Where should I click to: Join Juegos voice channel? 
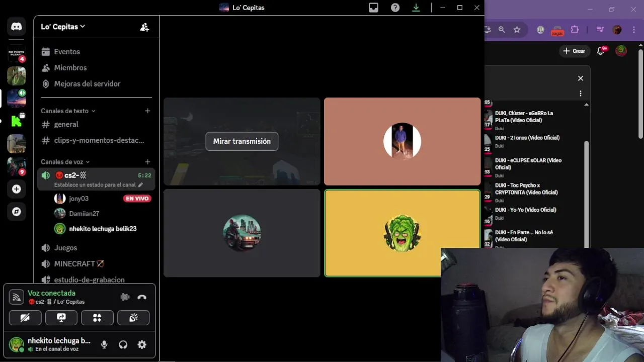click(96, 248)
